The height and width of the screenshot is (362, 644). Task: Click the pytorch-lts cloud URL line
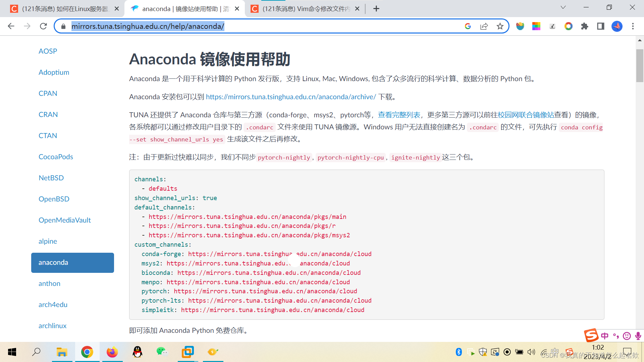(x=256, y=300)
